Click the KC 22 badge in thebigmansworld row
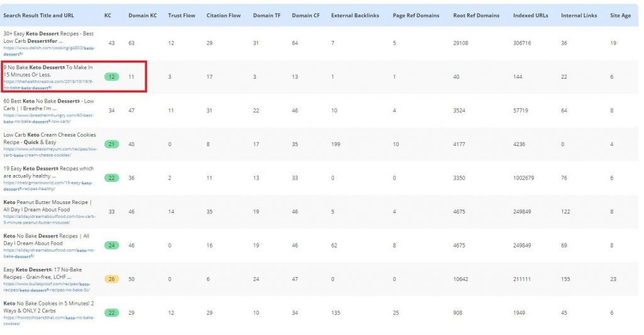 [x=111, y=178]
